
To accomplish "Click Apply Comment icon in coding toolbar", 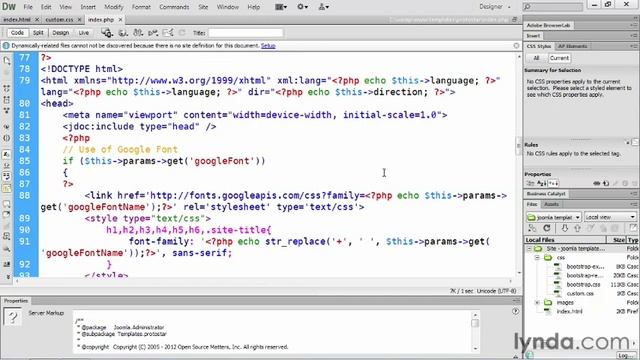I will pyautogui.click(x=7, y=204).
